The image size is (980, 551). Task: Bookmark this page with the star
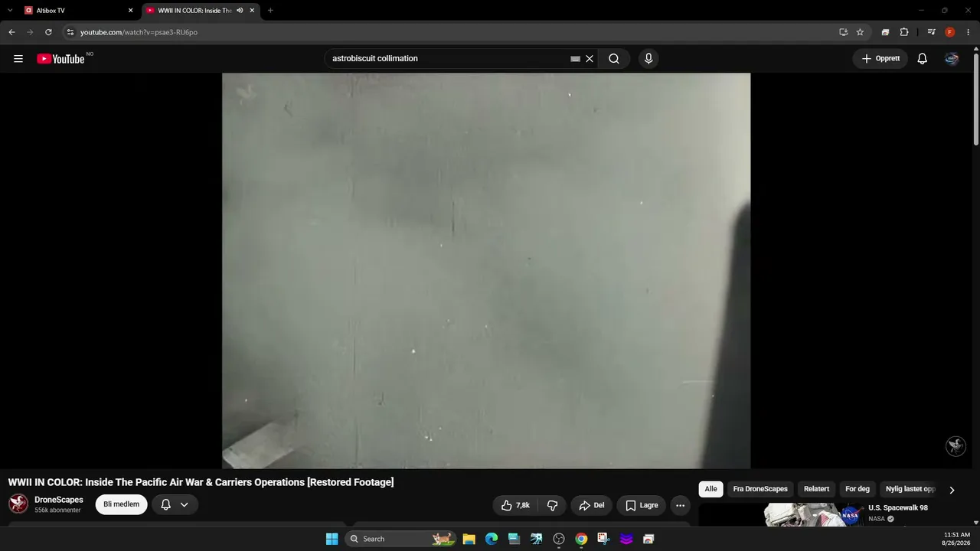[x=860, y=32]
